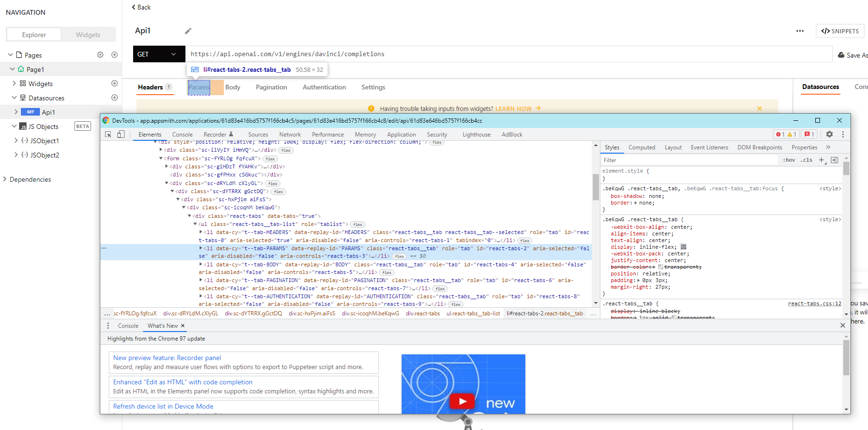
Task: Collapse the Pages section in explorer
Action: tap(10, 55)
